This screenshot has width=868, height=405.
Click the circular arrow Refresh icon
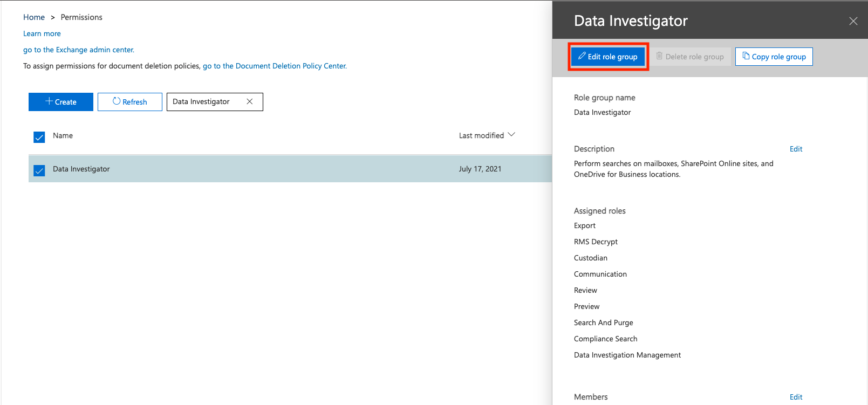(116, 101)
